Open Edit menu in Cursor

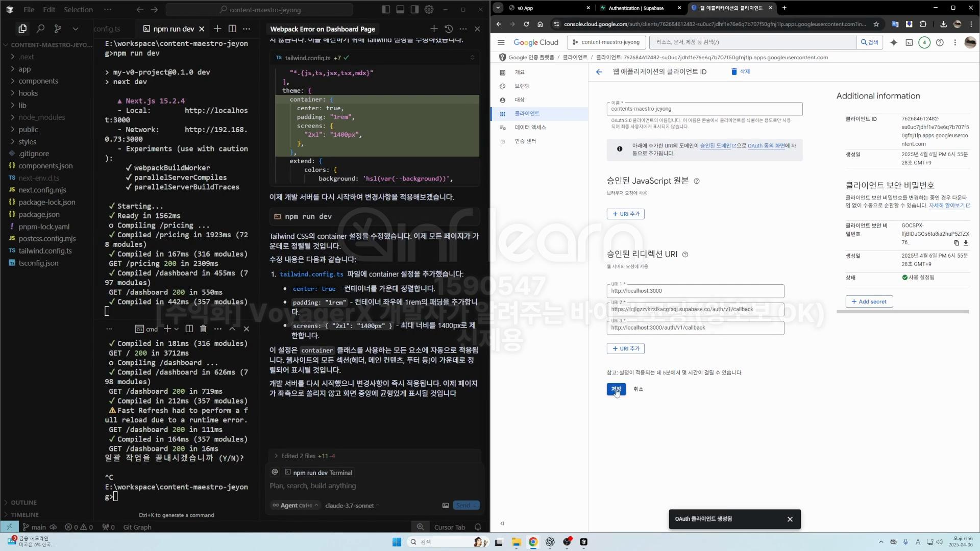[x=49, y=9]
